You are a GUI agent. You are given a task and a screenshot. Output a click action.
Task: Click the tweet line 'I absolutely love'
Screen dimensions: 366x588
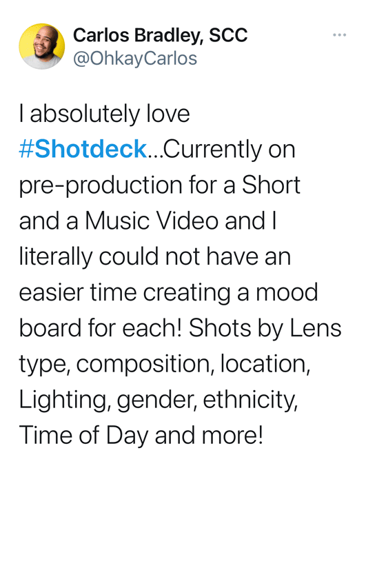(105, 114)
